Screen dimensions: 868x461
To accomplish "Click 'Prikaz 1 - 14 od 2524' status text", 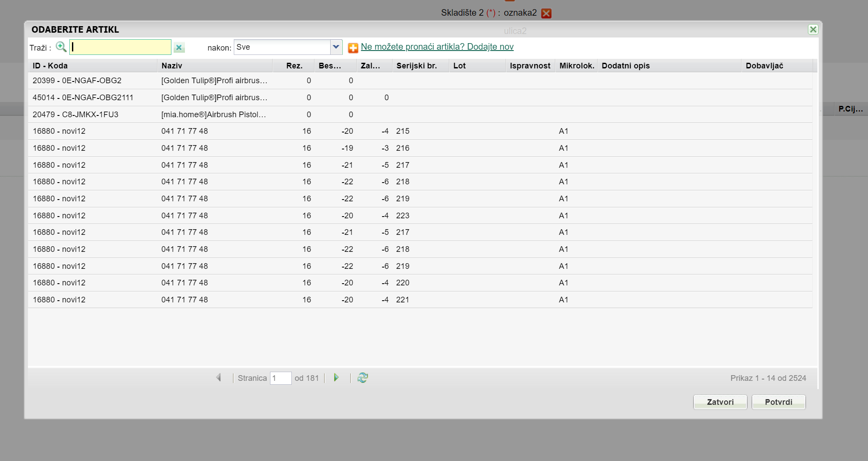I will (x=768, y=378).
